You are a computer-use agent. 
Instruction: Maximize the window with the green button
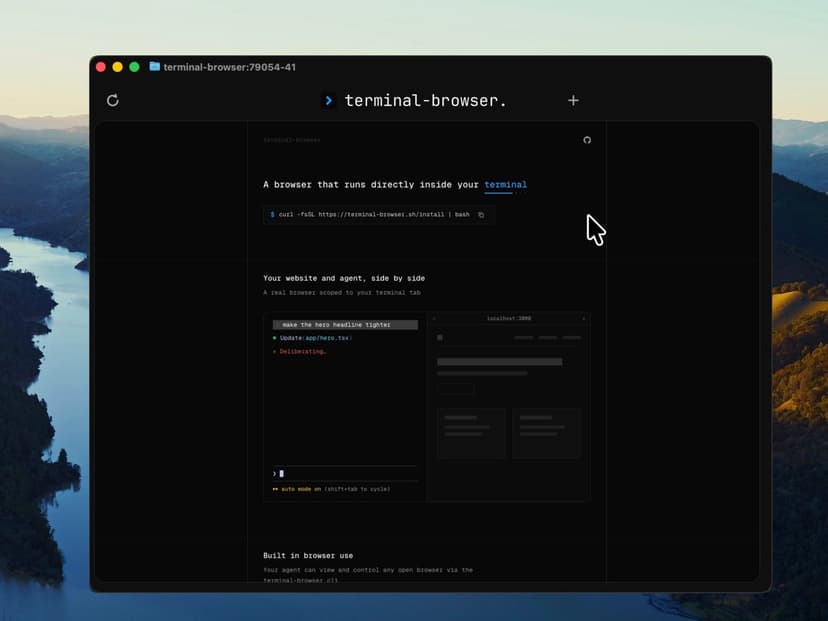[x=134, y=67]
